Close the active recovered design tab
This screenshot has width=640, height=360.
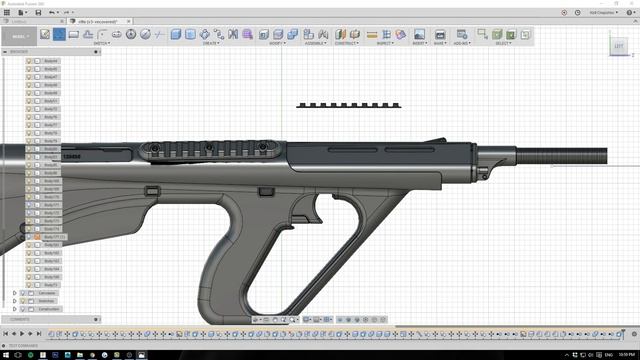pos(128,21)
